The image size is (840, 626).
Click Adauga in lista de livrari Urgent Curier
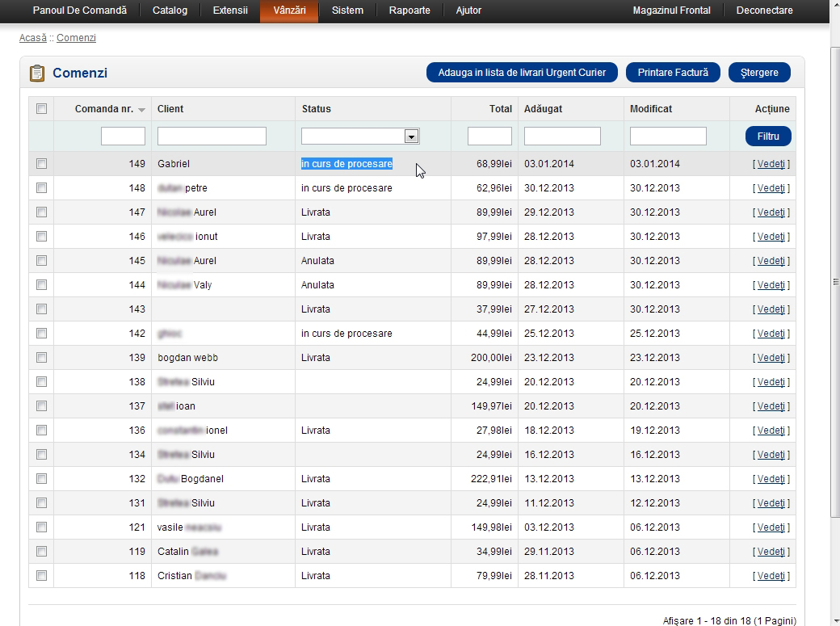point(522,73)
